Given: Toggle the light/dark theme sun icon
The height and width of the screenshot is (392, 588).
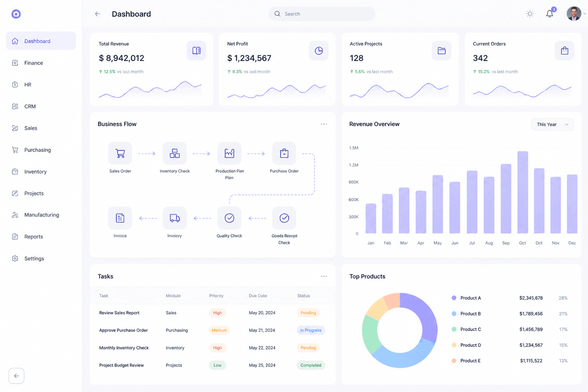Looking at the screenshot, I should 530,14.
